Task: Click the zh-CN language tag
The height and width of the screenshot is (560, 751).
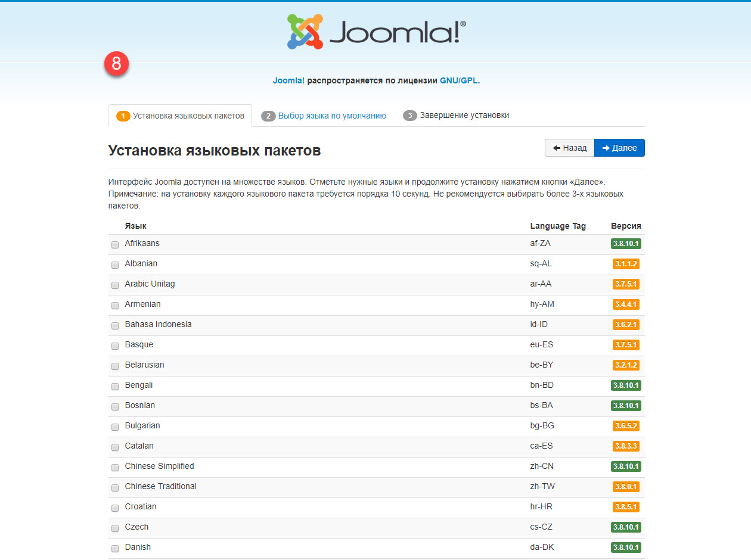Action: [542, 466]
